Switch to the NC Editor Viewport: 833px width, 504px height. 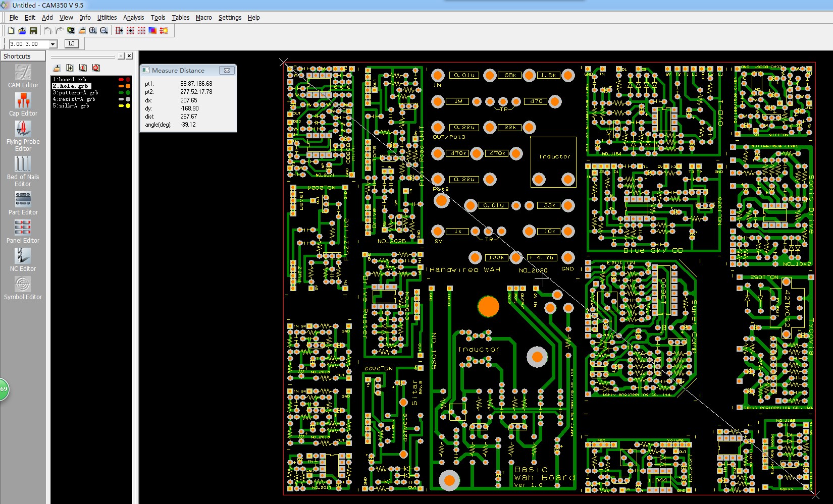23,260
